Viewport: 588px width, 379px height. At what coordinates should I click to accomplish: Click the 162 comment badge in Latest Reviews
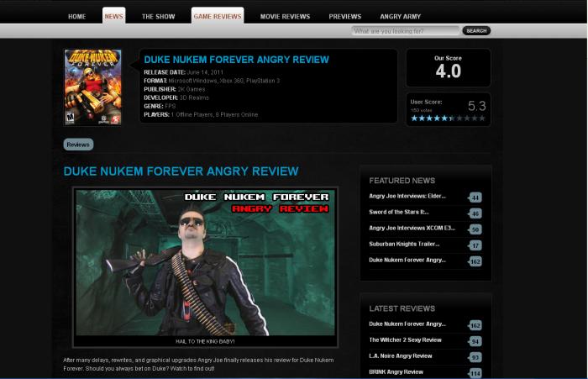(x=475, y=325)
